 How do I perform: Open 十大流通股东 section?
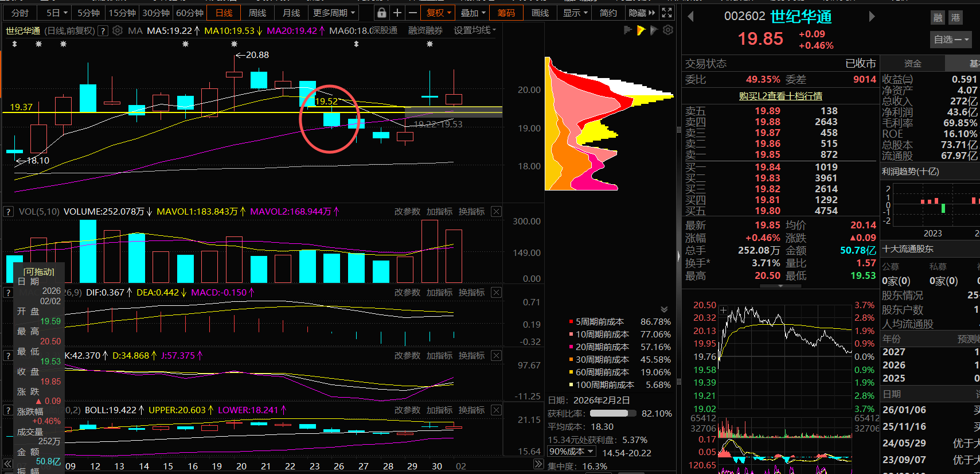coord(908,249)
